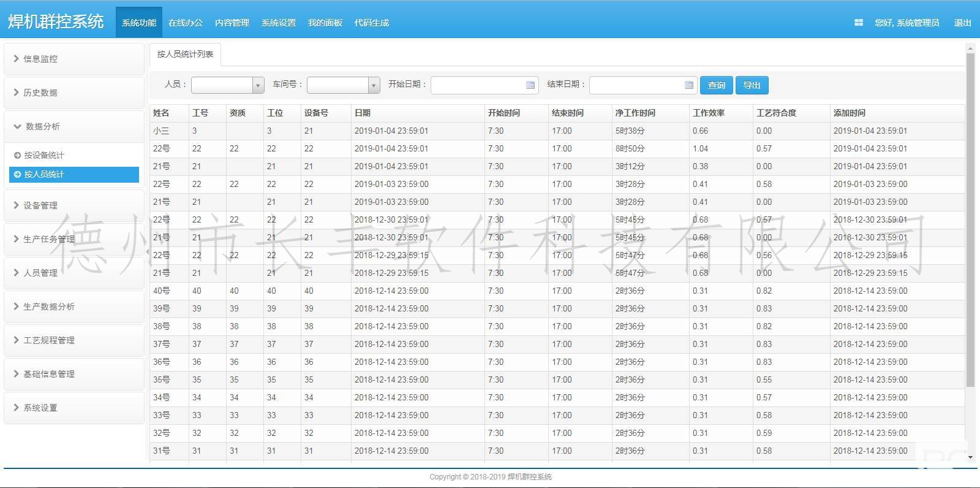Click the grid layout icon in header

[858, 23]
